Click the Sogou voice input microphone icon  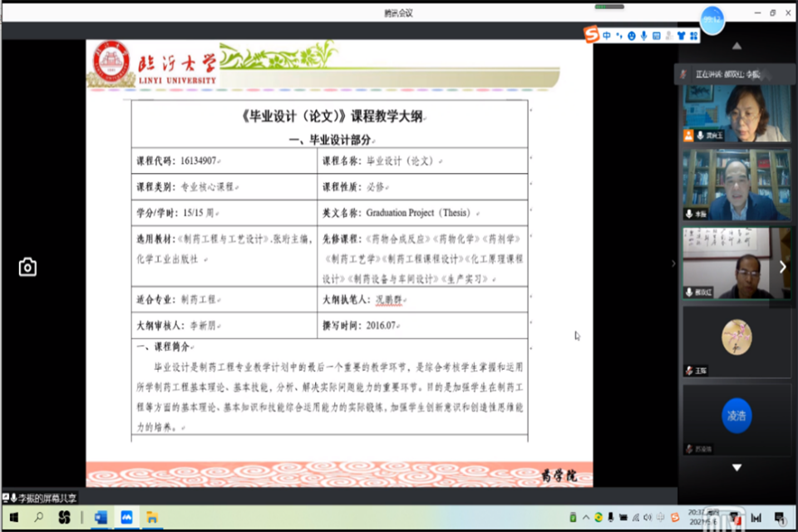tap(643, 36)
